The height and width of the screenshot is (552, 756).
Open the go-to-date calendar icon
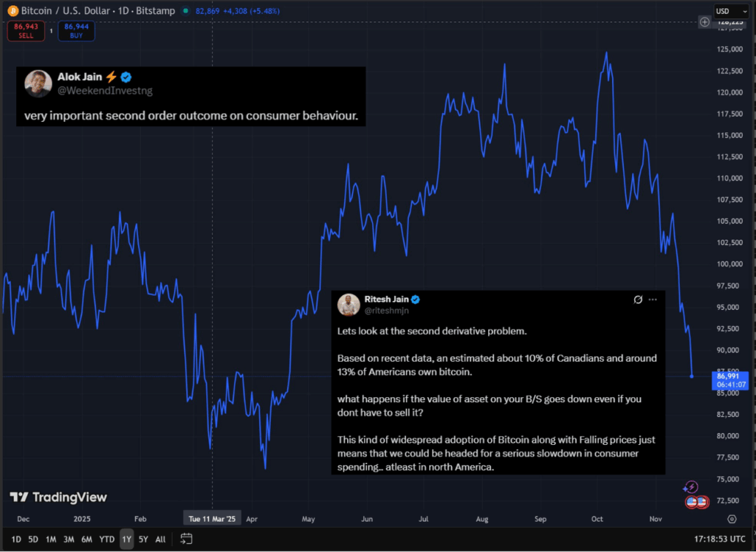coord(186,539)
